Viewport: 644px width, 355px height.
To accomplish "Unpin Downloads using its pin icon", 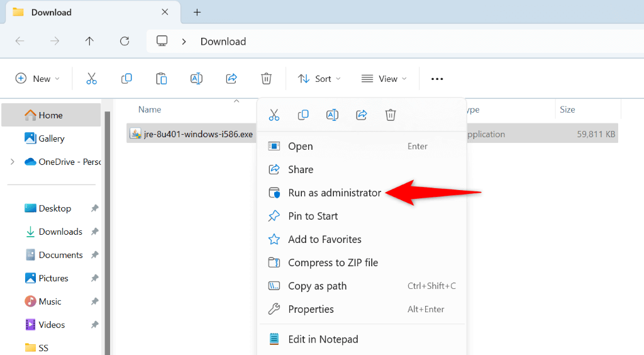I will coord(94,232).
